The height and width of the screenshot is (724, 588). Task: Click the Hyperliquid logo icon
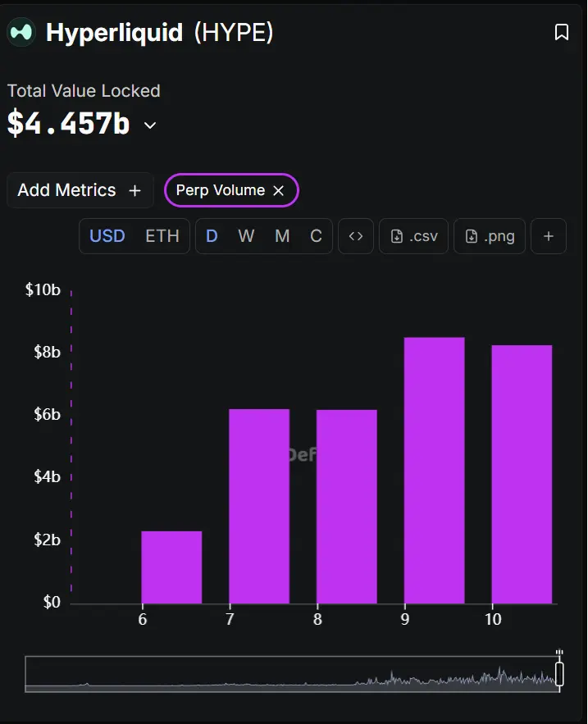[x=21, y=32]
